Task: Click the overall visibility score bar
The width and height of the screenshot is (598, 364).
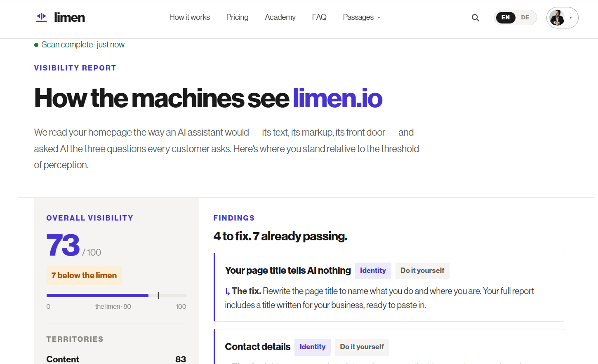Action: (117, 296)
